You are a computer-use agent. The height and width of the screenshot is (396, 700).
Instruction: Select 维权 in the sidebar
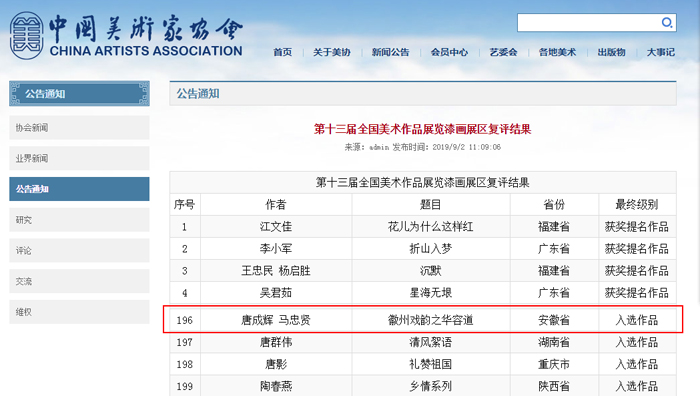click(x=79, y=312)
